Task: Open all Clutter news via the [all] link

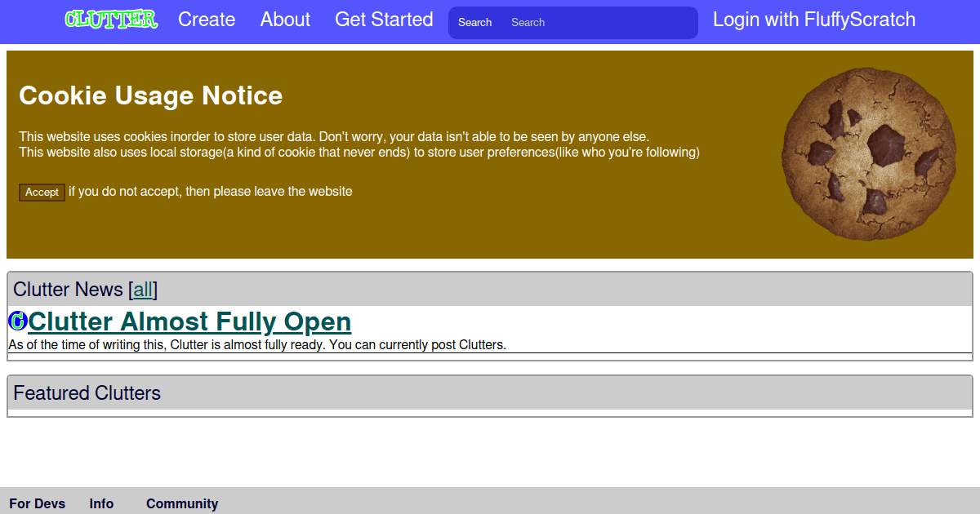Action: [x=143, y=290]
